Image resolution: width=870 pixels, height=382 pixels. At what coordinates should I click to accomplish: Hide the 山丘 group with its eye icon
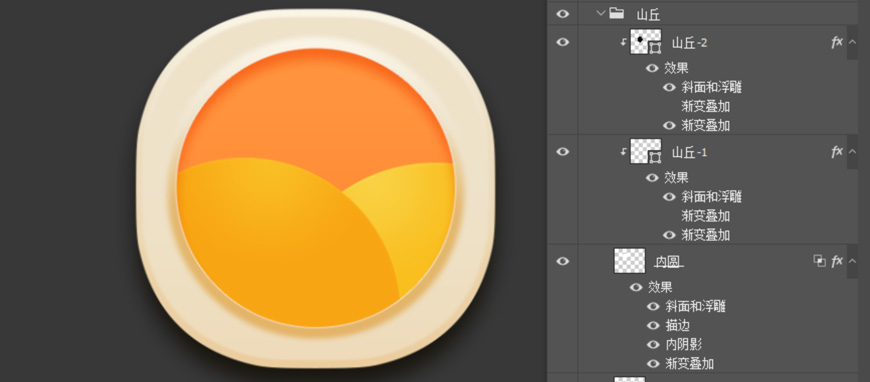563,13
